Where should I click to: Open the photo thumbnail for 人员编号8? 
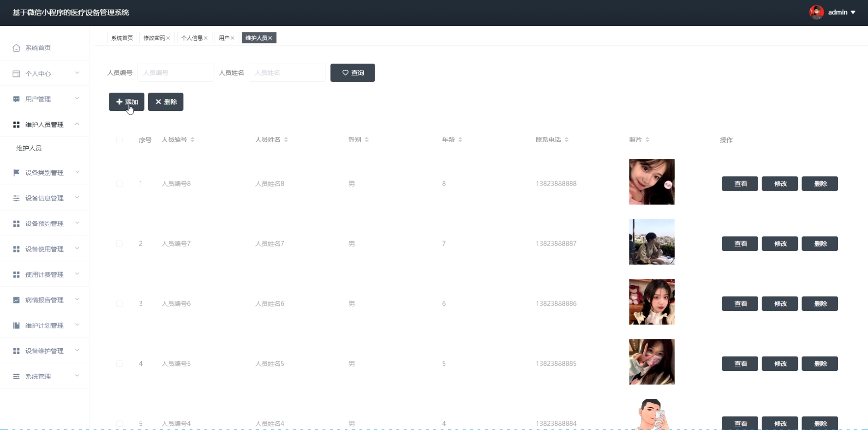click(652, 182)
